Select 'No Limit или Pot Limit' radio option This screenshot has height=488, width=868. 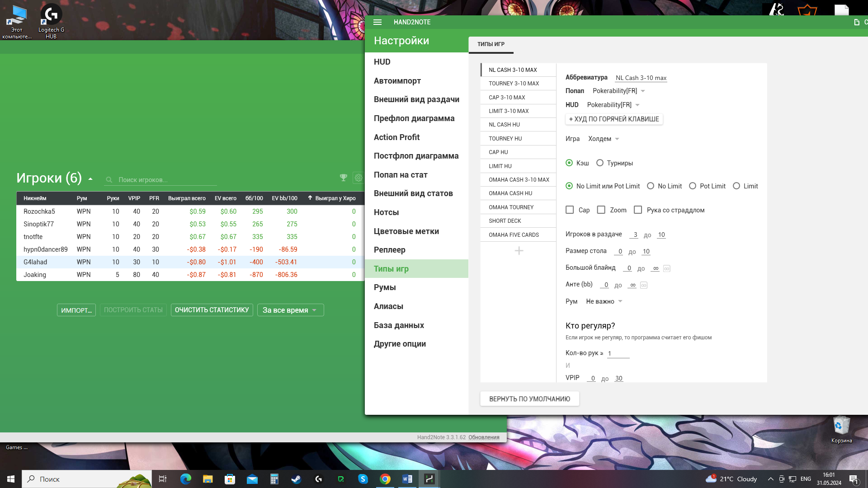(x=569, y=186)
